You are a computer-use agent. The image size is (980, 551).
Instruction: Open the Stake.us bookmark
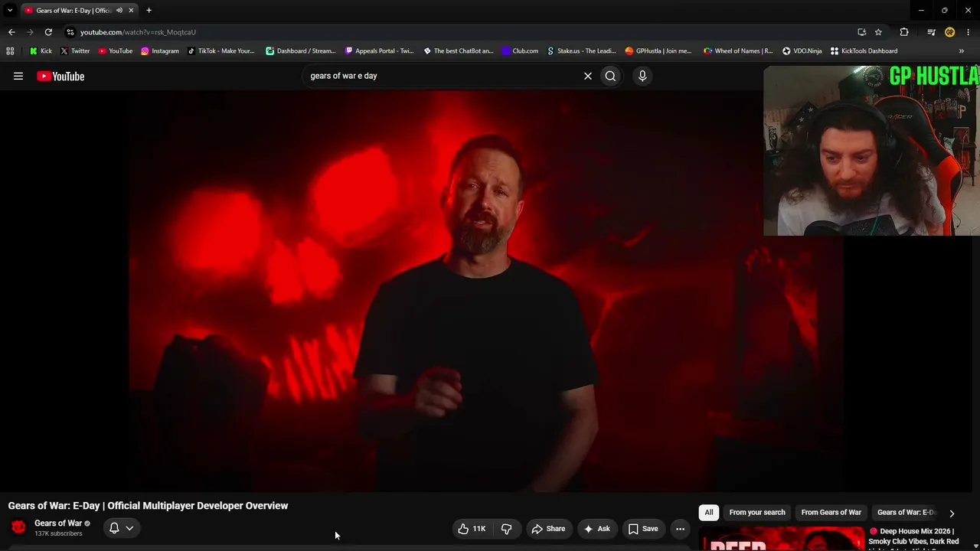tap(582, 51)
